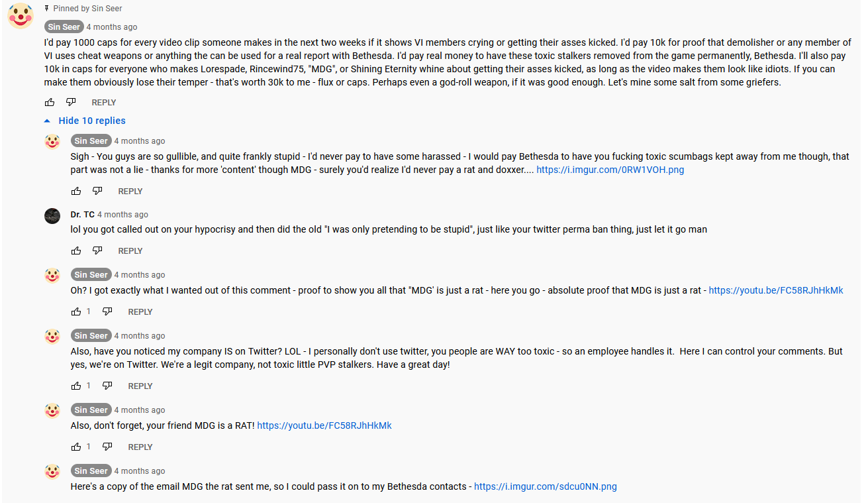Screen dimensions: 868x503
Task: Reply to the pinned comment
Action: [x=104, y=103]
